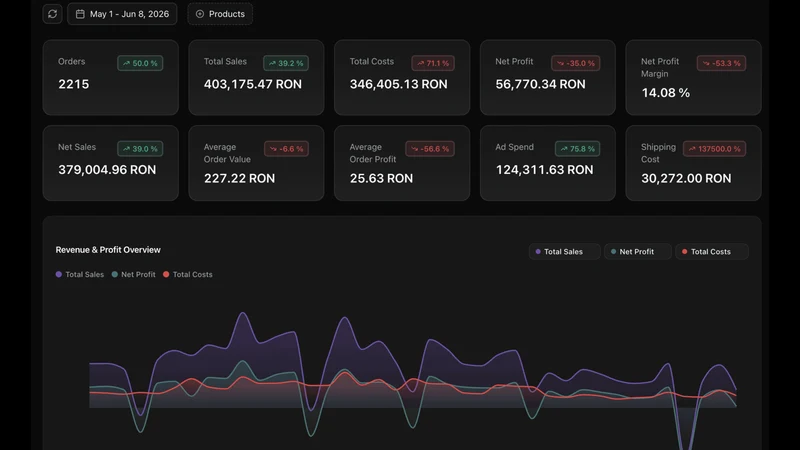Click the 25.63 RON average order profit

(381, 179)
